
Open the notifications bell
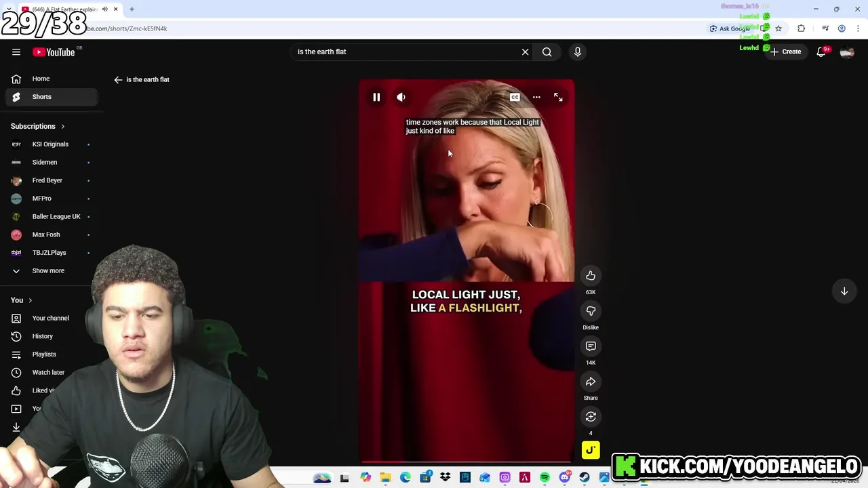(821, 52)
